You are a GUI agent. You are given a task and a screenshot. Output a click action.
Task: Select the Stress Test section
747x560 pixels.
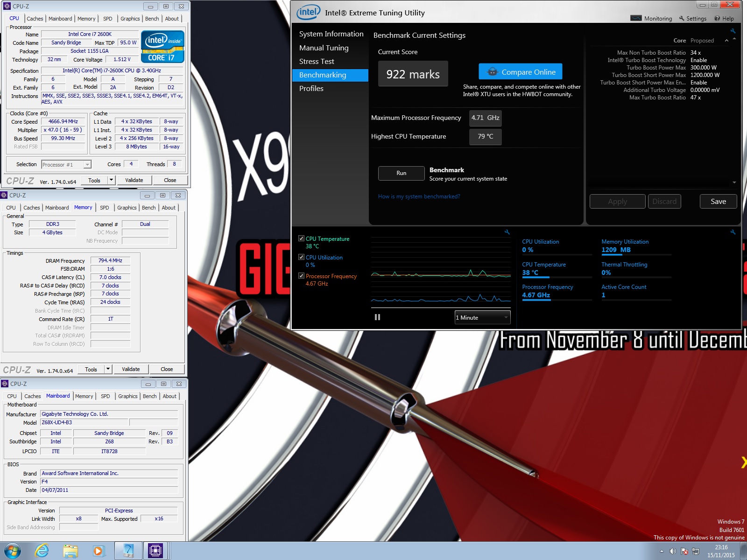click(x=317, y=61)
